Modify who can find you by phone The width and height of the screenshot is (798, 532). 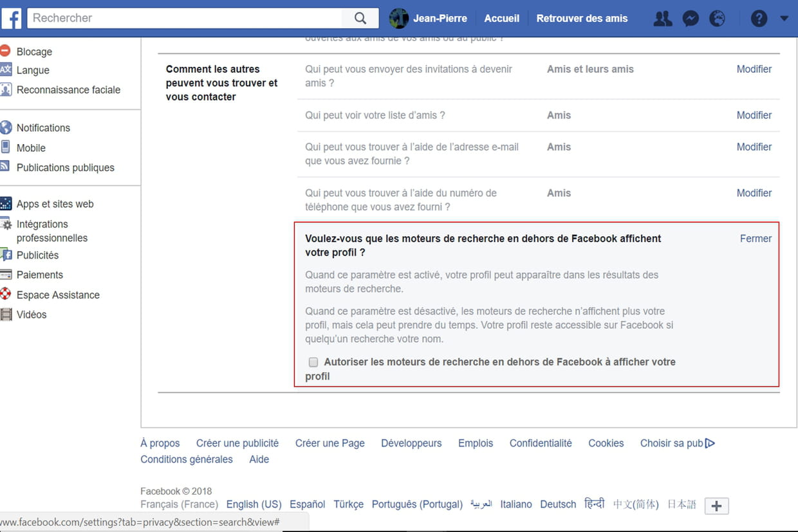754,193
